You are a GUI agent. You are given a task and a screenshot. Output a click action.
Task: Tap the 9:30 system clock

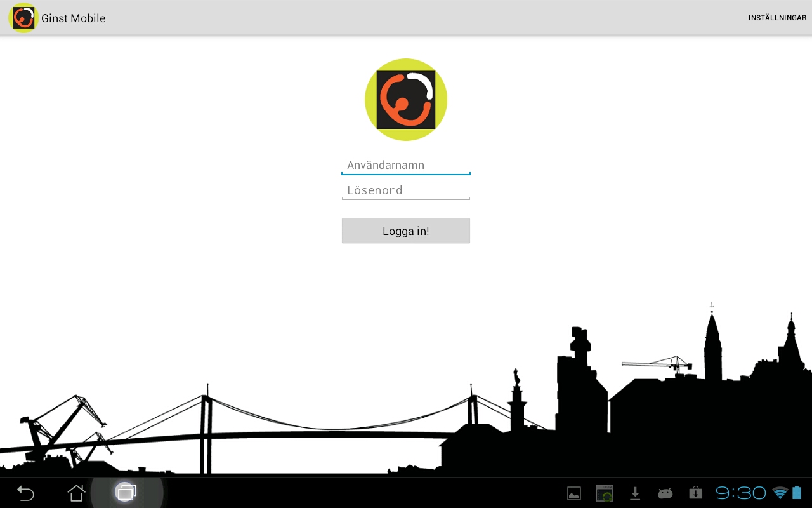click(x=740, y=493)
